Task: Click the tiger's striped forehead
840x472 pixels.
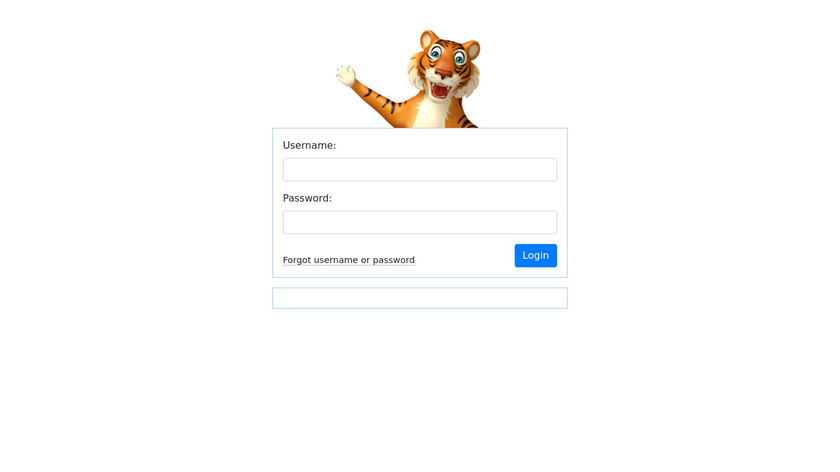Action: click(x=449, y=44)
